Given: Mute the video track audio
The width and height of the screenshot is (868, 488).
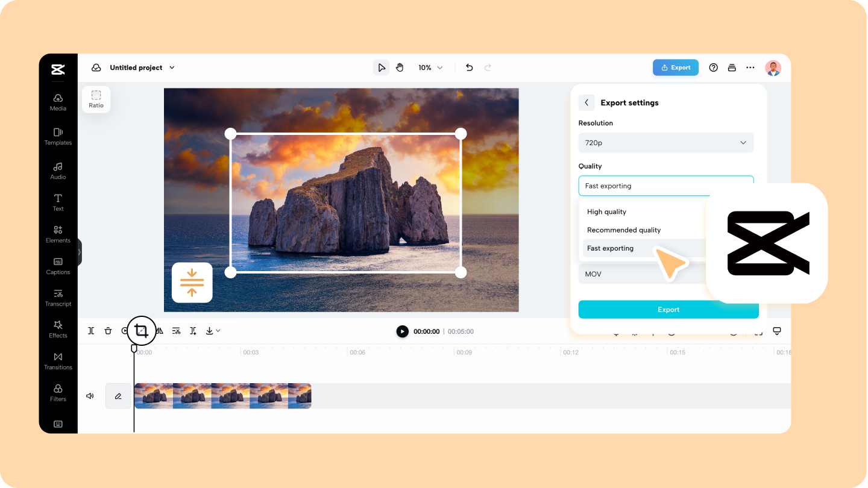Looking at the screenshot, I should (x=90, y=396).
